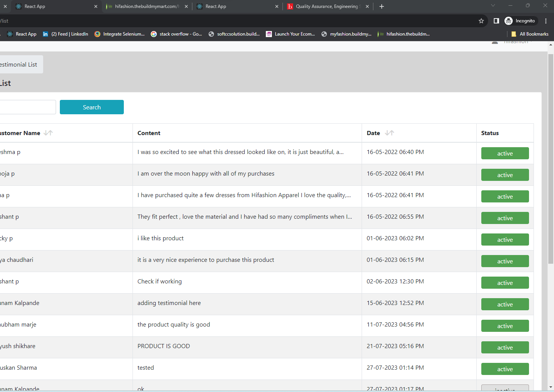Open softccsolution.build bookmark
Viewport: 554px width, 392px height.
tap(234, 34)
